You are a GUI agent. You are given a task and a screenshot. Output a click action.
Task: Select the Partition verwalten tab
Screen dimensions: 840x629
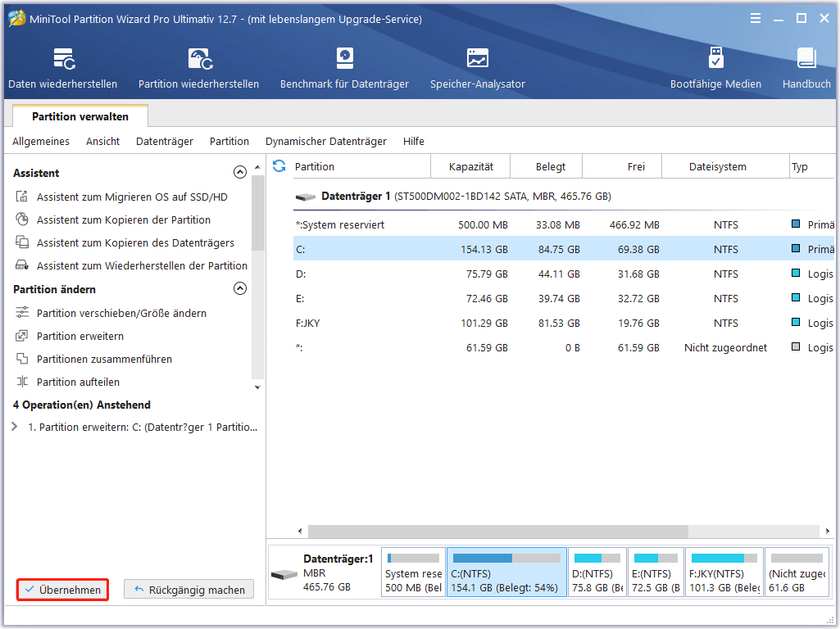79,116
